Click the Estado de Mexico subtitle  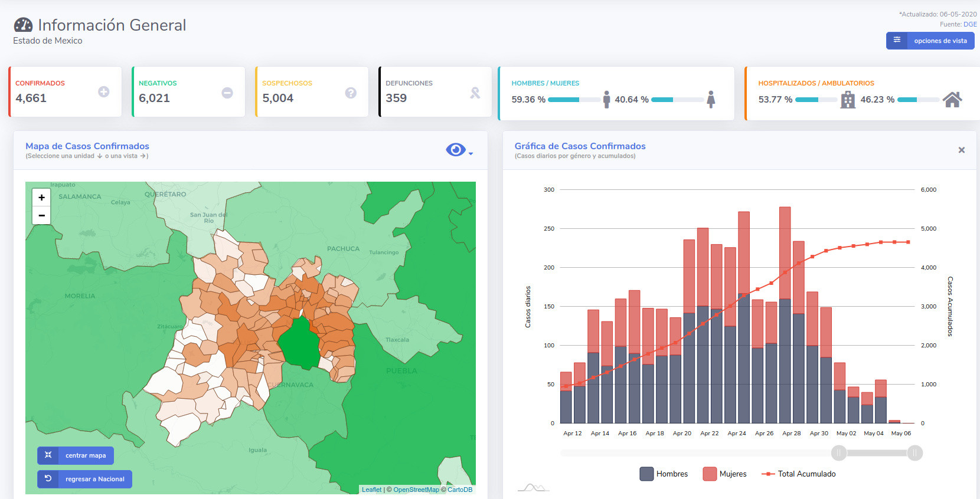pyautogui.click(x=48, y=41)
